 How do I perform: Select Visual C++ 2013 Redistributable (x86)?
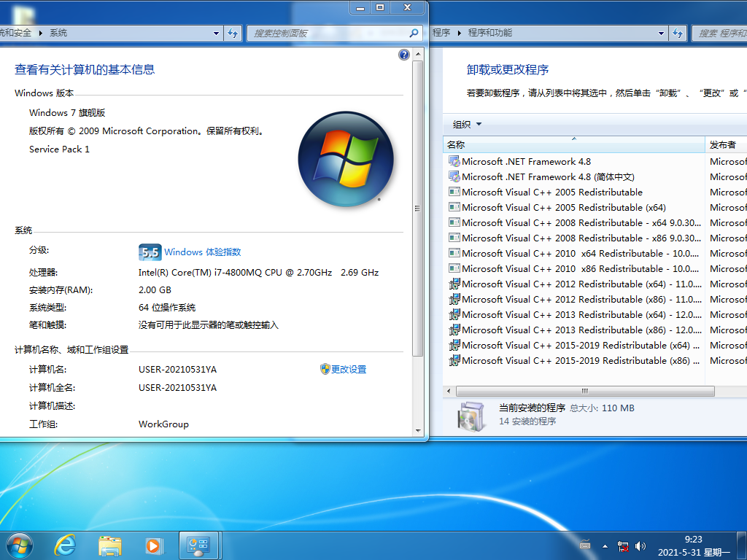click(573, 330)
